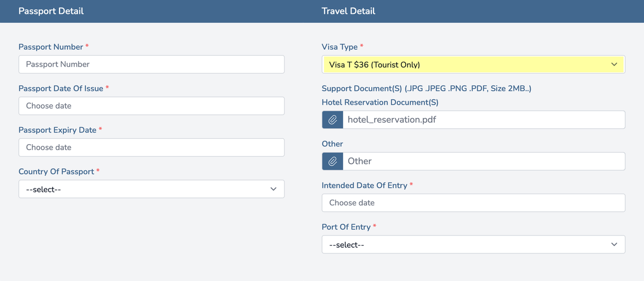Select the Passport Detail section header
Viewport: 644px width, 281px height.
(x=51, y=11)
